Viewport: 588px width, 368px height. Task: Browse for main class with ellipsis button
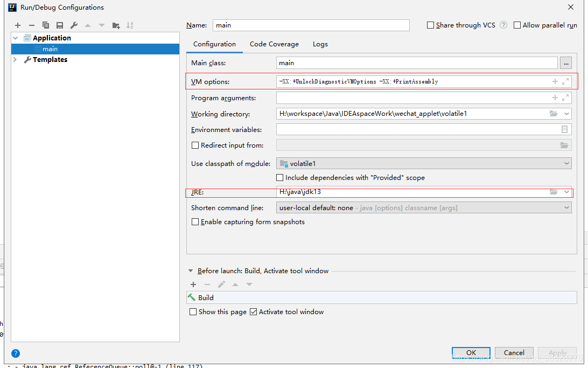click(x=566, y=63)
